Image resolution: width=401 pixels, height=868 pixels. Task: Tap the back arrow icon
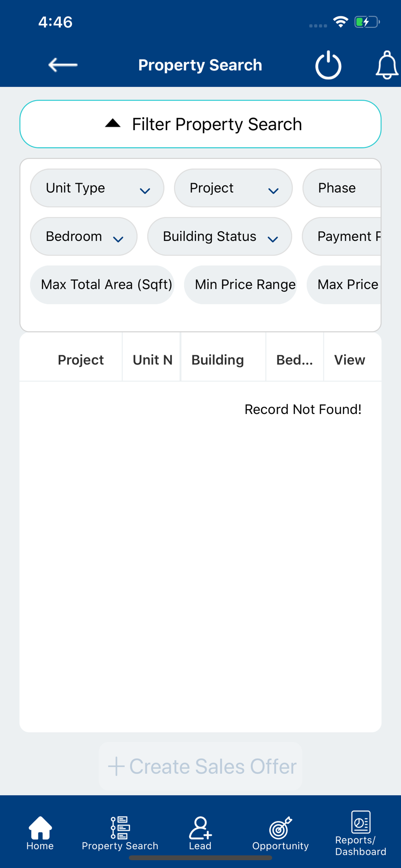(63, 65)
